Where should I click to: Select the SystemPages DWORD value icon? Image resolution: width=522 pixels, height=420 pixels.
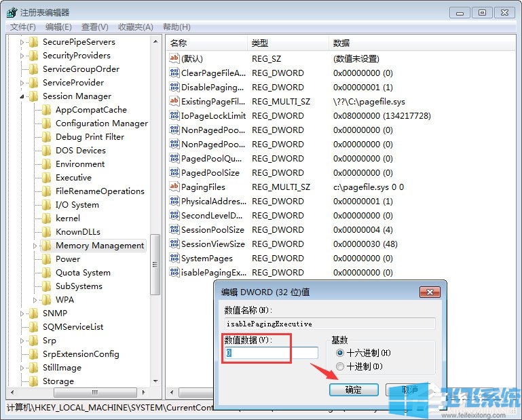tap(174, 259)
